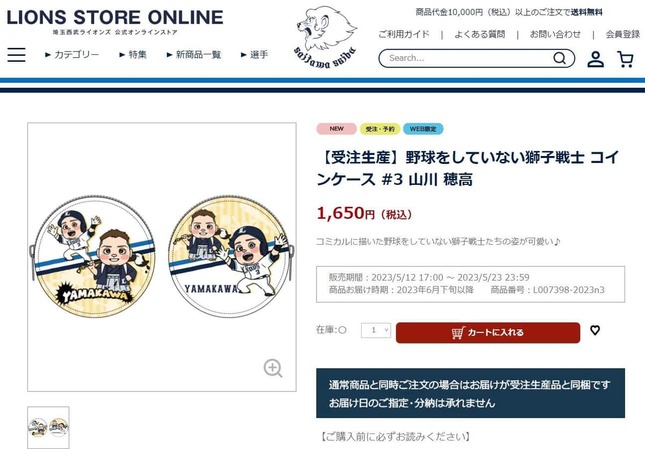Click the Saitama Seibu lion logo

coord(326,37)
